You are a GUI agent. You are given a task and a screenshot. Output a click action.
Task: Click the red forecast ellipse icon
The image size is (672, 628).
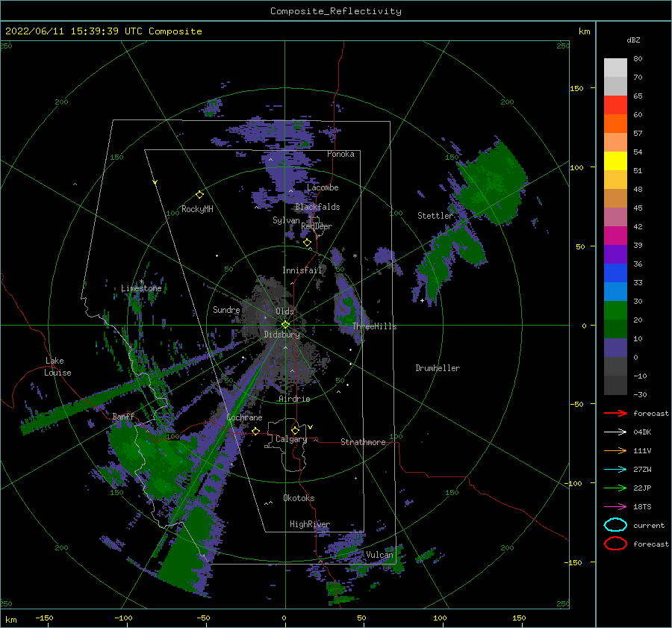click(615, 544)
